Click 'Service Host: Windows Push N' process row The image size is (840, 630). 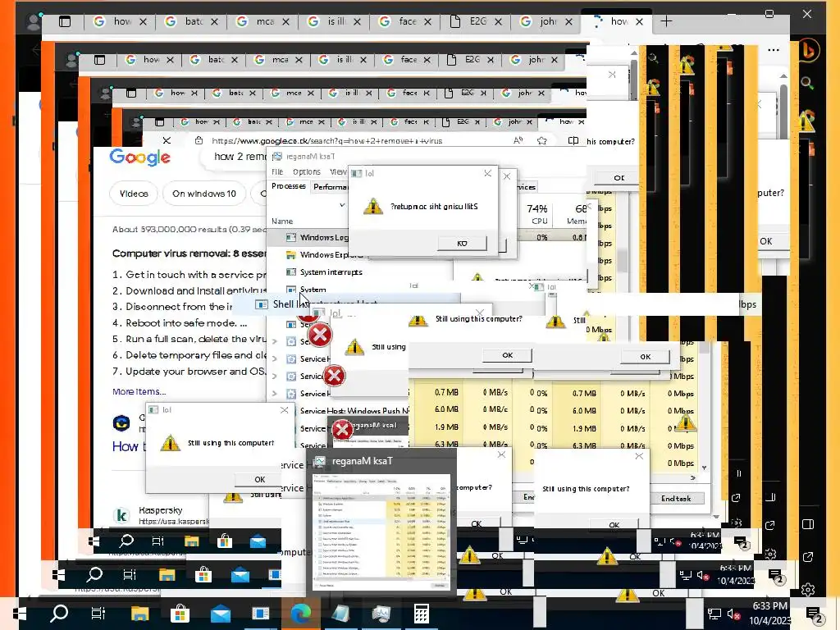354,411
